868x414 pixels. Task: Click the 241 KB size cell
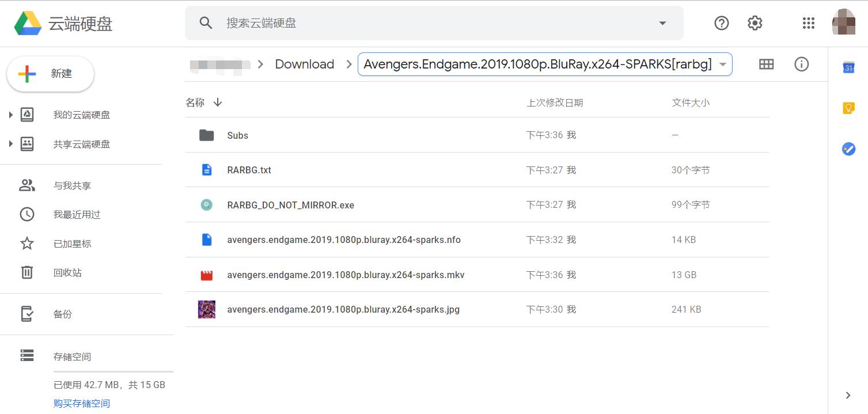point(687,309)
